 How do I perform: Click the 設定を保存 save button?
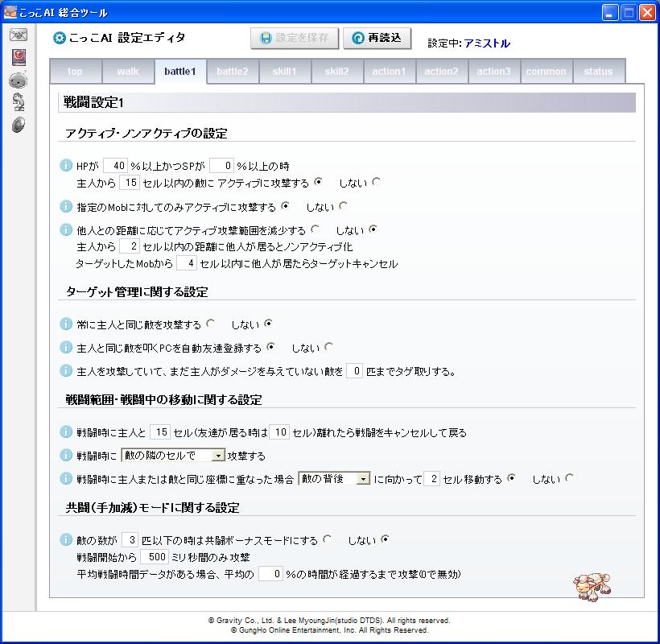point(294,39)
